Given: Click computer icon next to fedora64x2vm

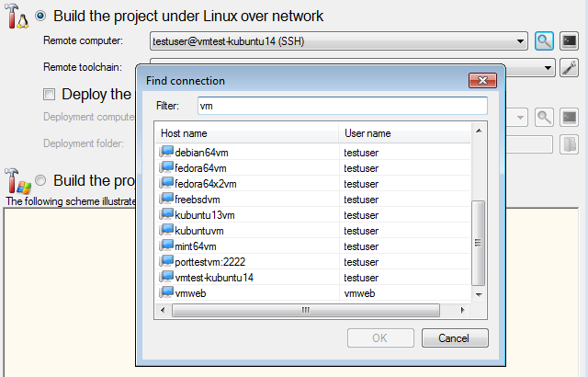Looking at the screenshot, I should click(x=166, y=183).
